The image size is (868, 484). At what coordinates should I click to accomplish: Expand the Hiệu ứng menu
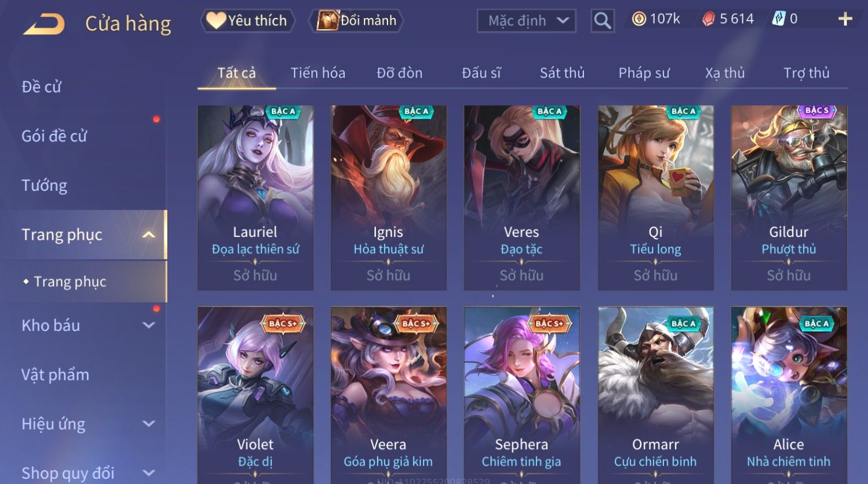coord(149,424)
